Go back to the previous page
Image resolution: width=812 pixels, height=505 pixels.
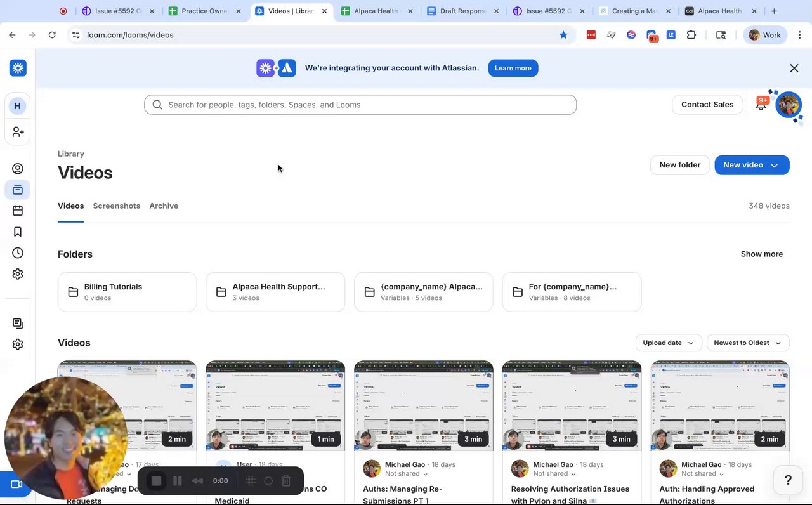12,35
